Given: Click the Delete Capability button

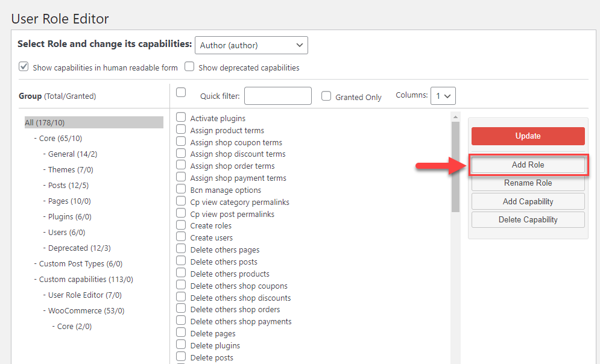Looking at the screenshot, I should pos(528,220).
